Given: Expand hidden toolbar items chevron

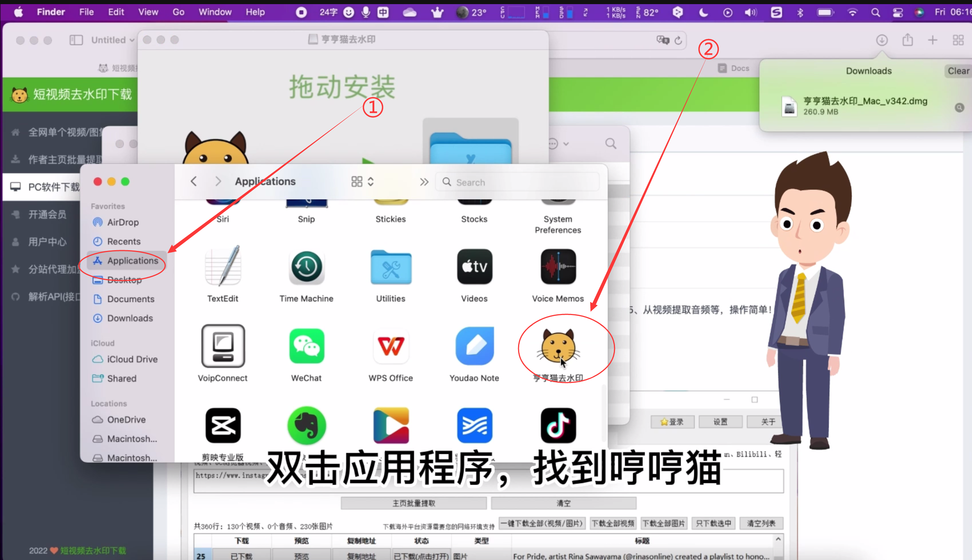Looking at the screenshot, I should click(424, 182).
